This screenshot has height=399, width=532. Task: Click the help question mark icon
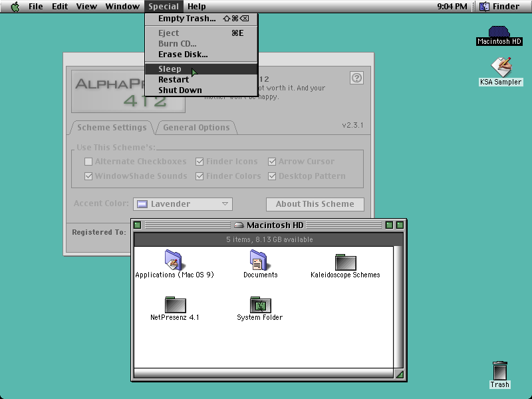[x=356, y=78]
